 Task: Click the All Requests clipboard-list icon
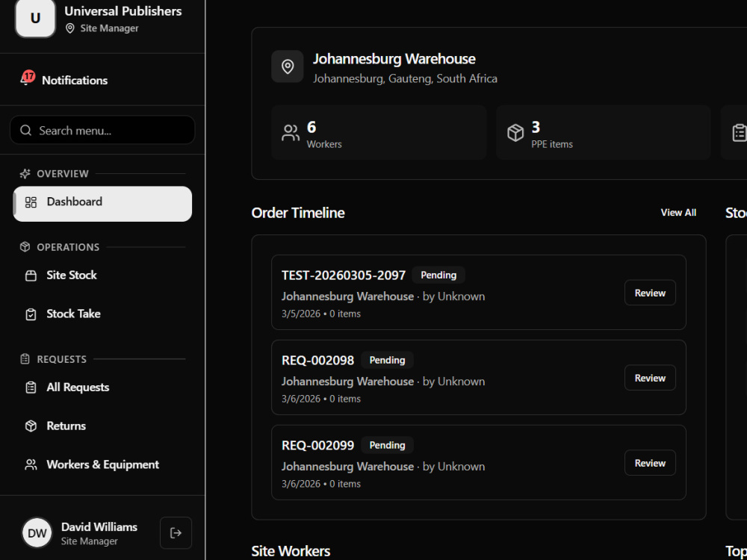click(x=31, y=388)
